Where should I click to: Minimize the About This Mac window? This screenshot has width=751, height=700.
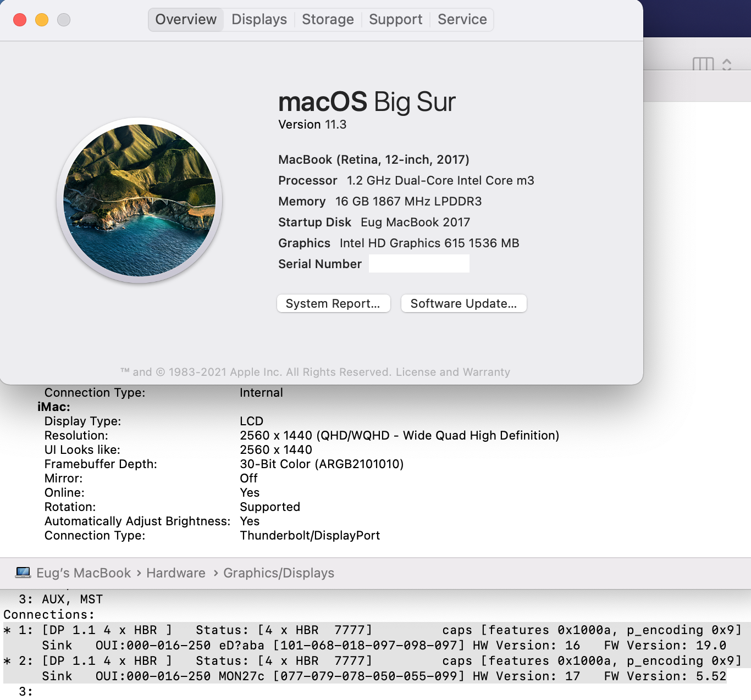(x=42, y=20)
